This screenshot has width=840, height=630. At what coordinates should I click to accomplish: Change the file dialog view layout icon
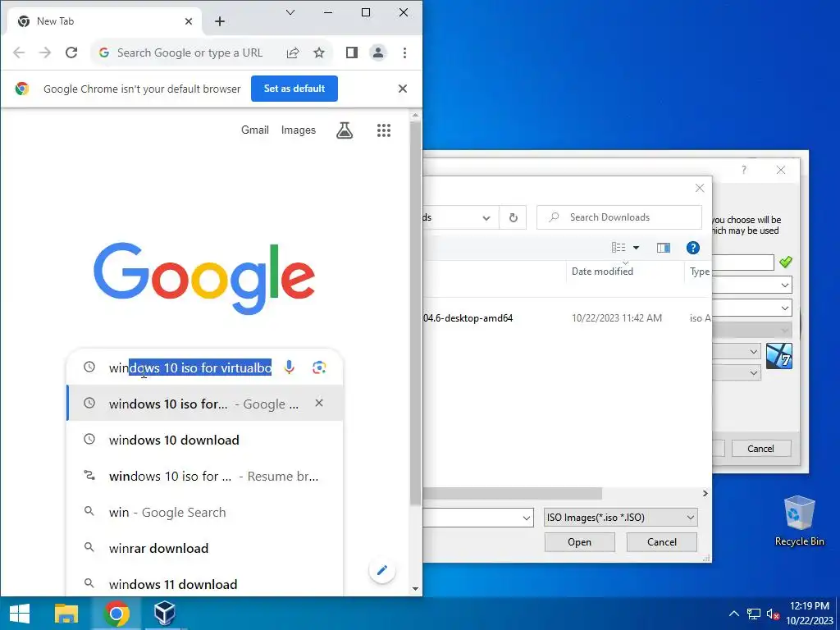(x=619, y=248)
